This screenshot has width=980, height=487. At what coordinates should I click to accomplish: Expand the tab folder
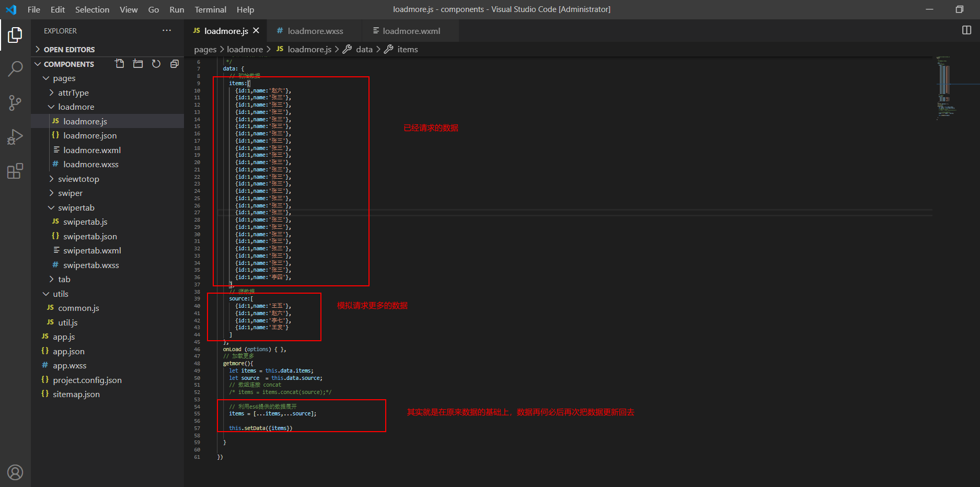(107, 280)
